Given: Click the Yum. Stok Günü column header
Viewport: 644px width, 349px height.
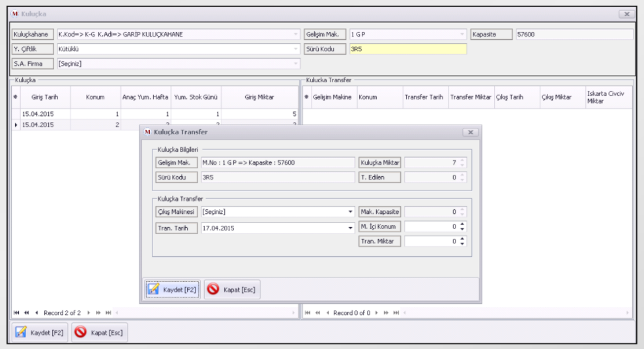Looking at the screenshot, I should click(x=196, y=97).
